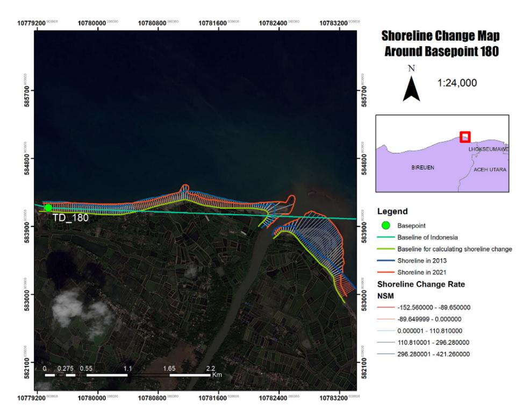Viewport: 530px width, 420px height.
Task: Click the 10780800 coordinate on the top axis
Action: (x=152, y=23)
